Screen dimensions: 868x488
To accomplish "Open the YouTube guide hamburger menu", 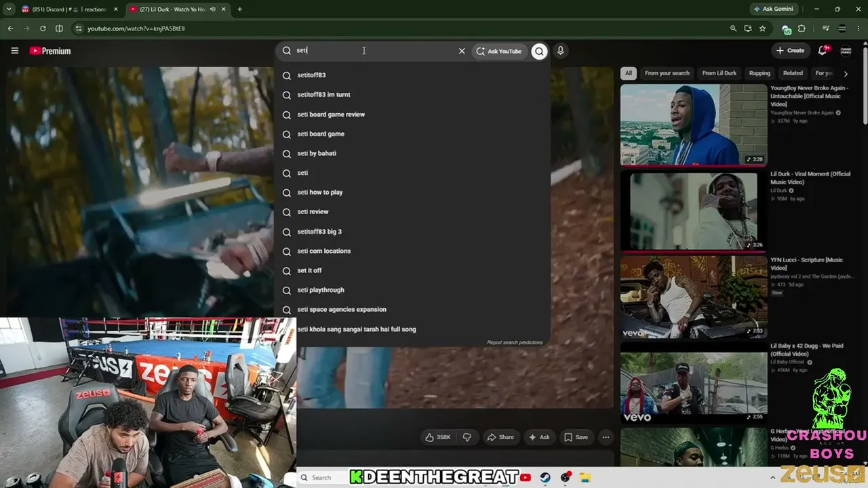I will coord(15,51).
